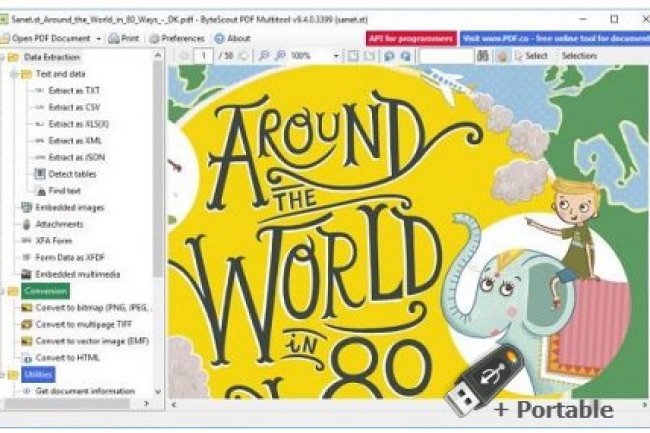Select the hand pan tool icon
Image resolution: width=650 pixels, height=433 pixels.
click(502, 56)
